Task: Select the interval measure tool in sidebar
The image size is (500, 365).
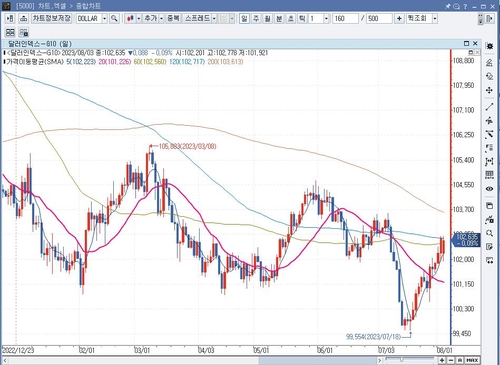Action: 490,161
